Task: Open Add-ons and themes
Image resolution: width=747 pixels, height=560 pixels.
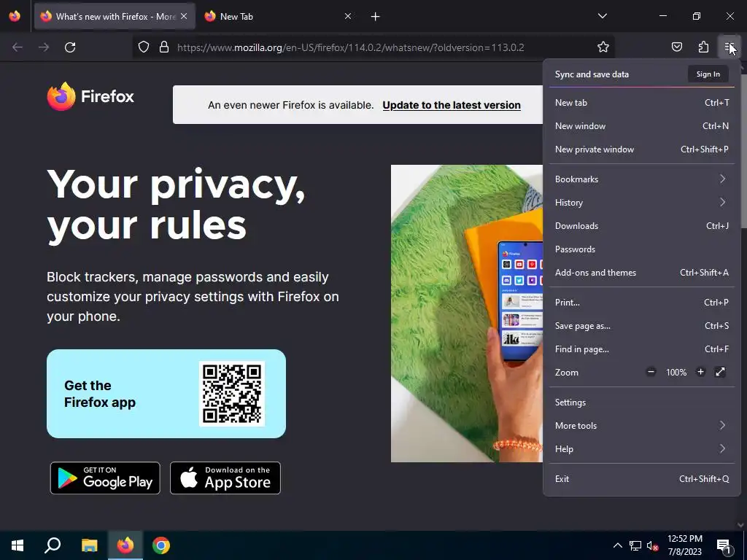Action: point(642,273)
